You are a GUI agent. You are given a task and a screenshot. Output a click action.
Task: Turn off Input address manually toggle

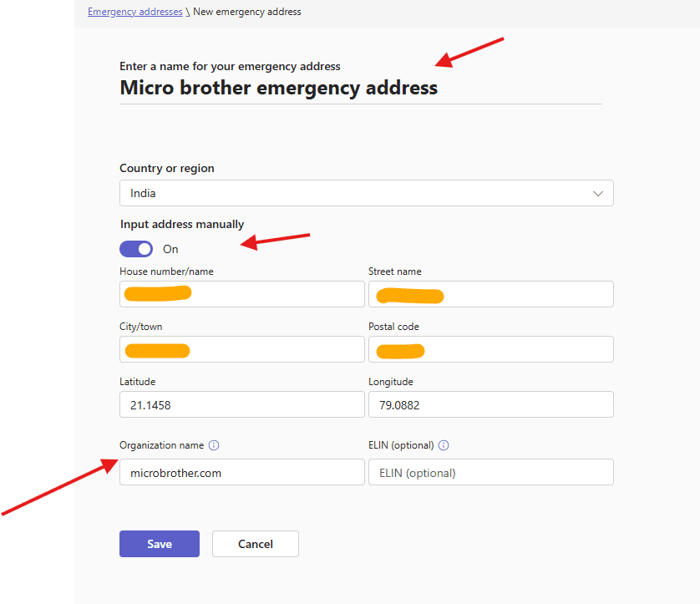[136, 249]
